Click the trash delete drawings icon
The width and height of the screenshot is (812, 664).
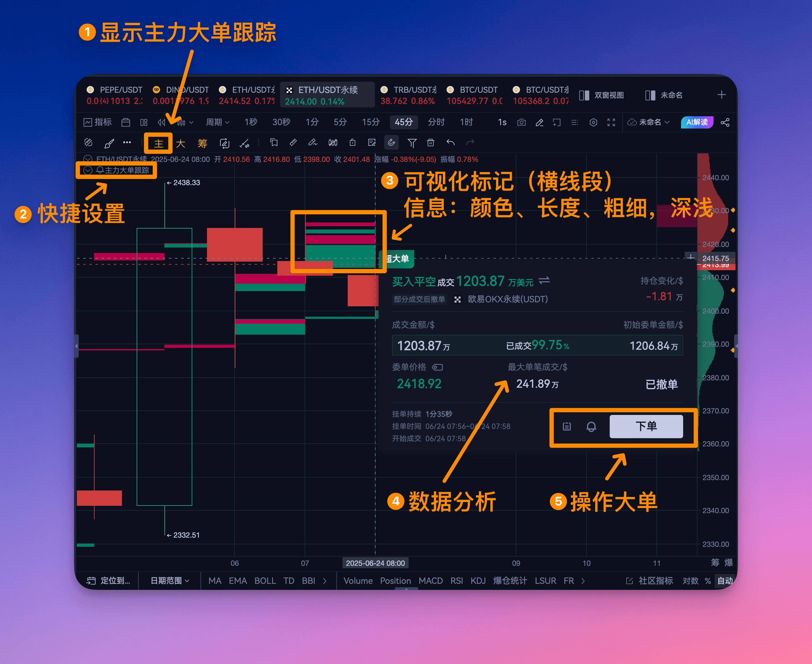point(431,143)
